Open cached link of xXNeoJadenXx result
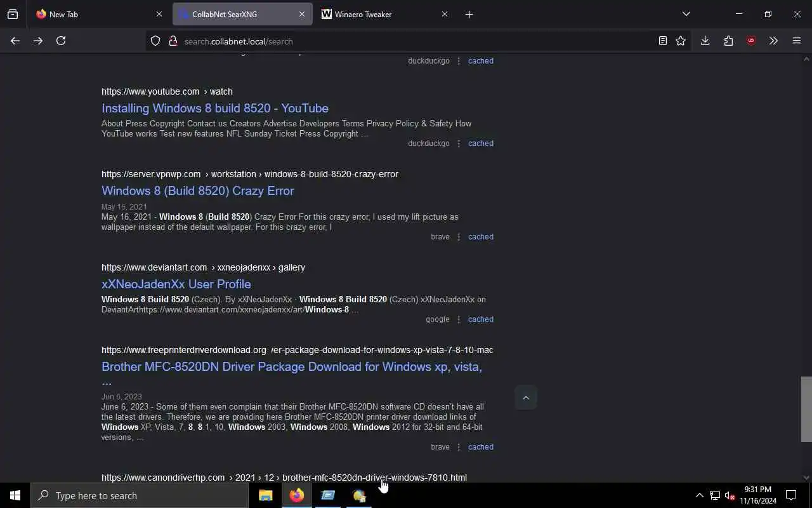 point(481,319)
